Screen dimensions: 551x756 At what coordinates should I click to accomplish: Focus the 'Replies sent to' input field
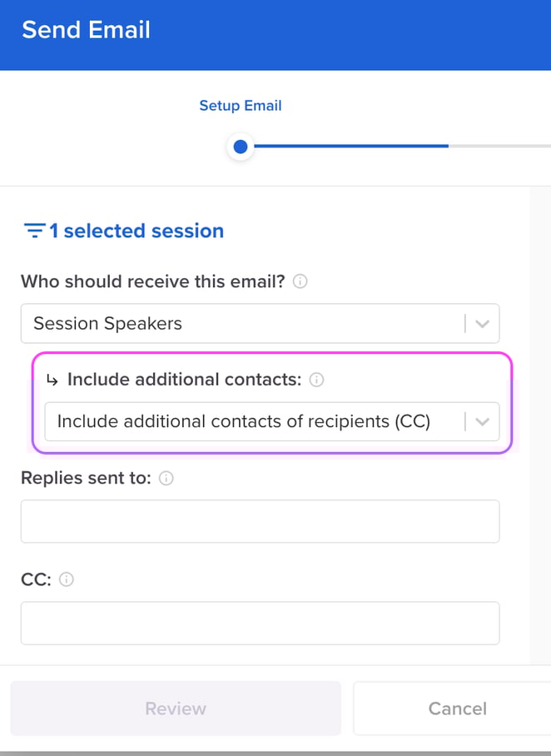[260, 521]
